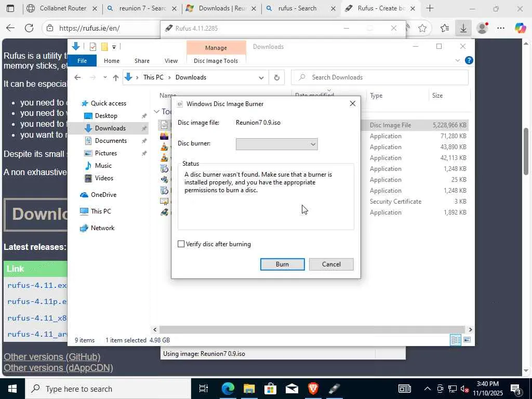
Task: Reload the page in Edge browser
Action: 29,28
